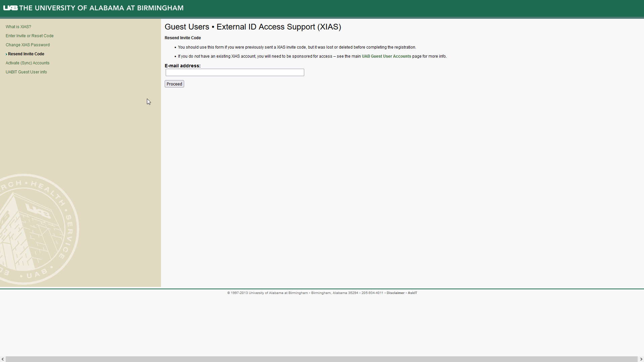Click the copyright text in footer

point(305,293)
